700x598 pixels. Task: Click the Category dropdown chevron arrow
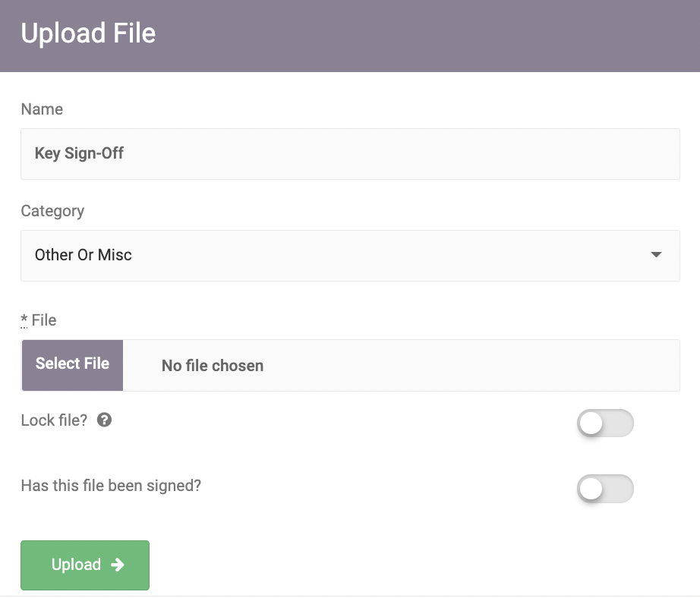click(655, 255)
